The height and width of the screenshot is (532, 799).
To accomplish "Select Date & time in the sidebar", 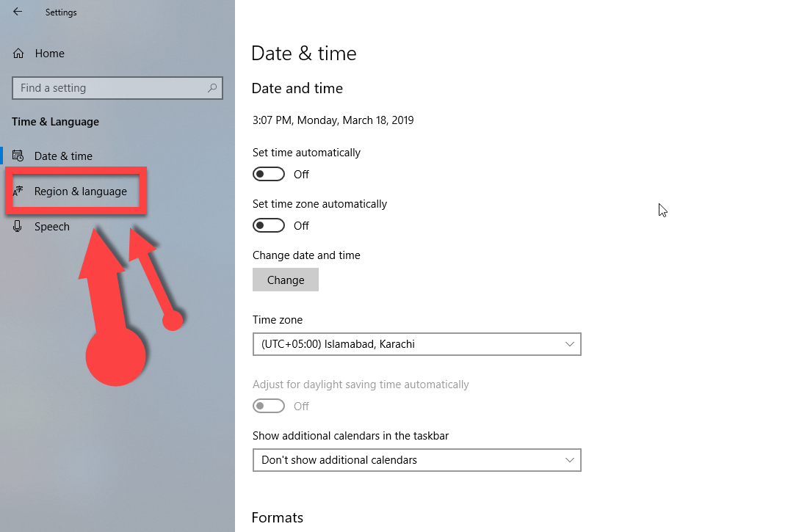I will point(63,156).
